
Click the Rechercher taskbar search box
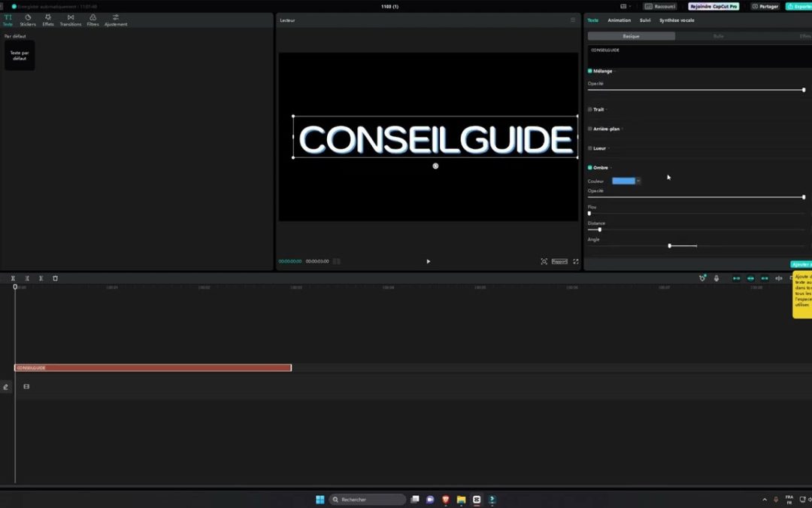click(x=368, y=499)
